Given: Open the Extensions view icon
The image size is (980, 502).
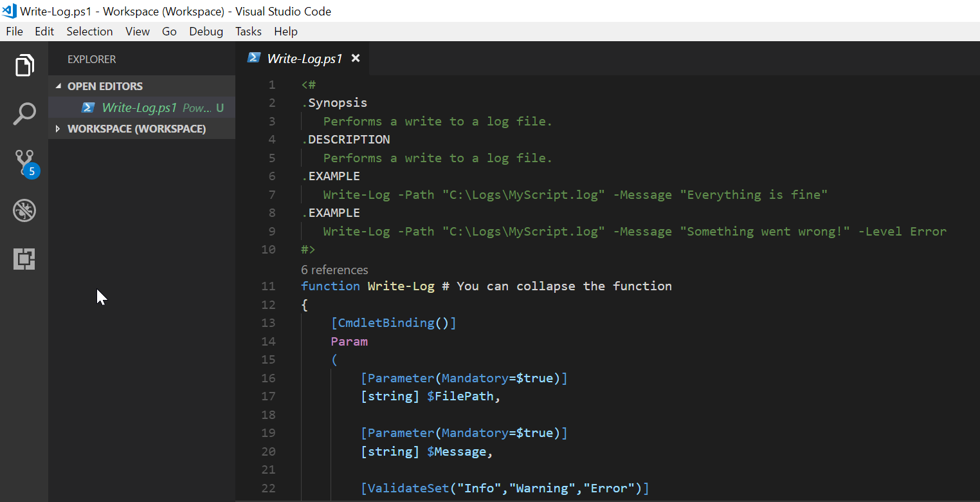Looking at the screenshot, I should click(24, 259).
